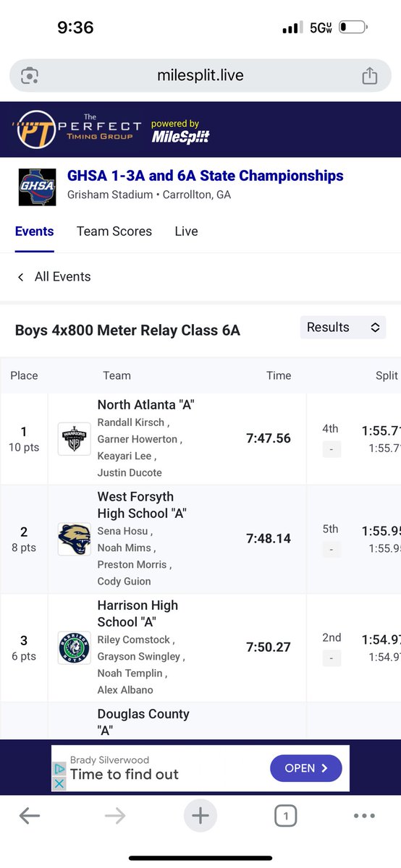Tap the camera search icon in address bar

coord(30,76)
